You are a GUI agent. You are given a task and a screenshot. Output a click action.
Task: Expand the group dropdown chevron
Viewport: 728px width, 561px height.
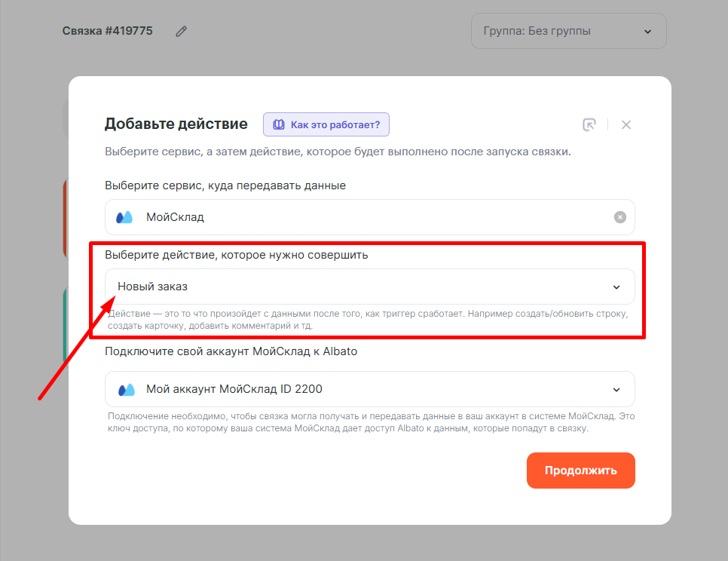[x=647, y=31]
